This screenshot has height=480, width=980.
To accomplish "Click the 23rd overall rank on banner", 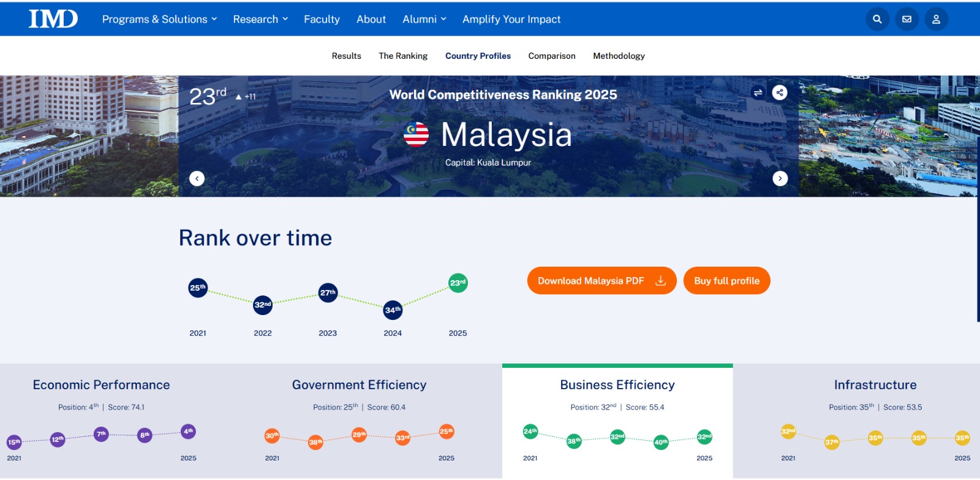I will [x=208, y=96].
